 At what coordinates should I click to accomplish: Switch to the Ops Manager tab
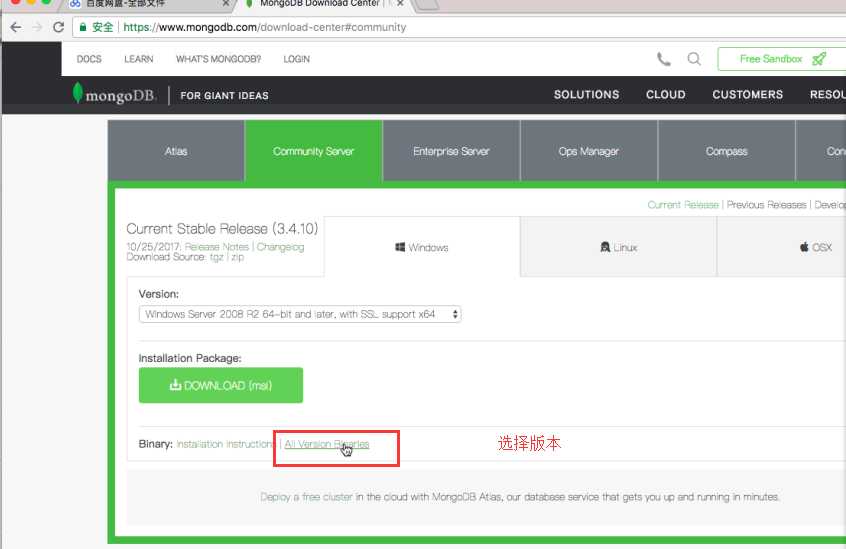click(x=589, y=151)
